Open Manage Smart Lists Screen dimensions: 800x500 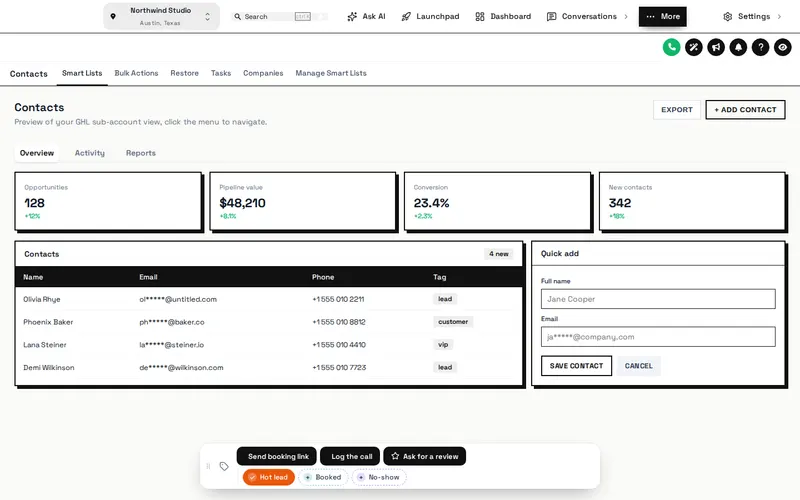pos(331,73)
